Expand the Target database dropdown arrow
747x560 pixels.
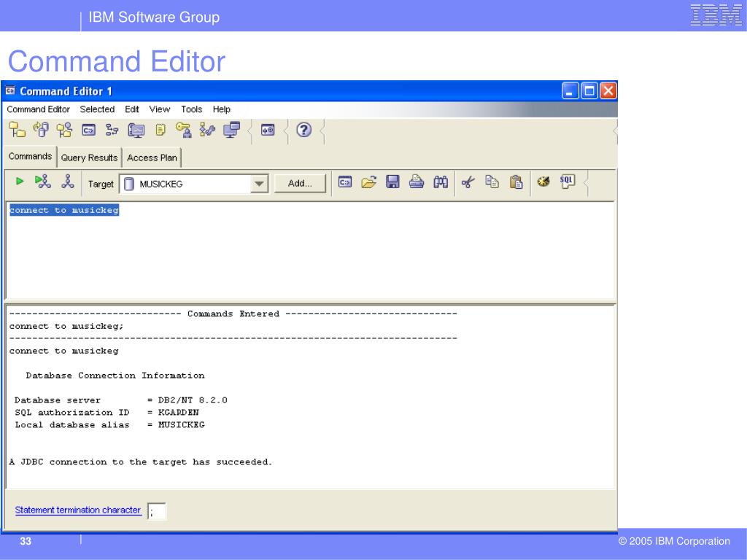(259, 184)
